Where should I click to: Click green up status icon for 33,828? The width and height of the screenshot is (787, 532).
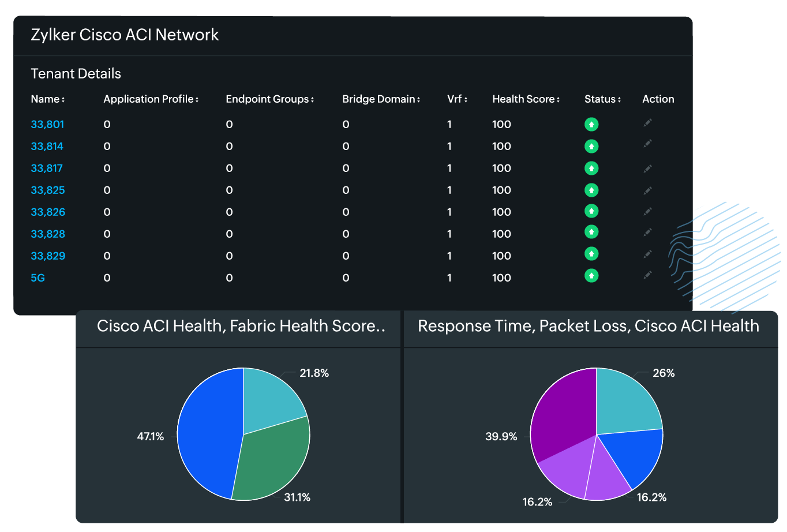click(x=591, y=231)
